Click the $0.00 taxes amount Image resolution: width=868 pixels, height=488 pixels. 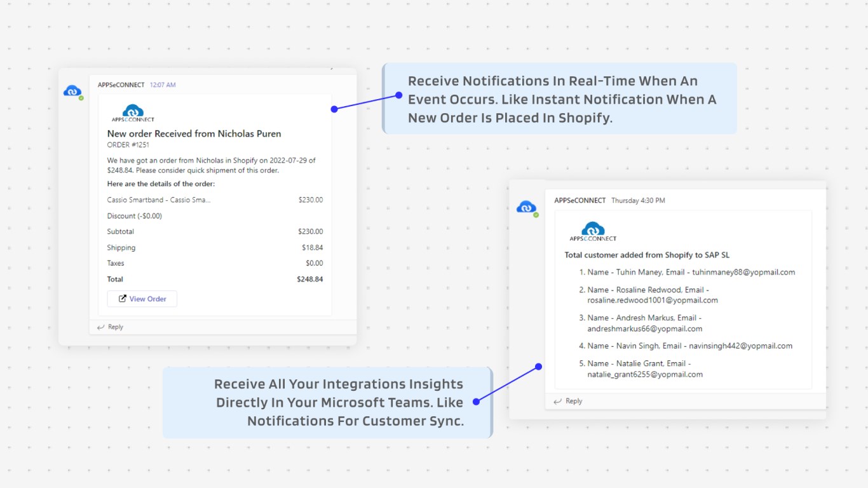pyautogui.click(x=315, y=263)
